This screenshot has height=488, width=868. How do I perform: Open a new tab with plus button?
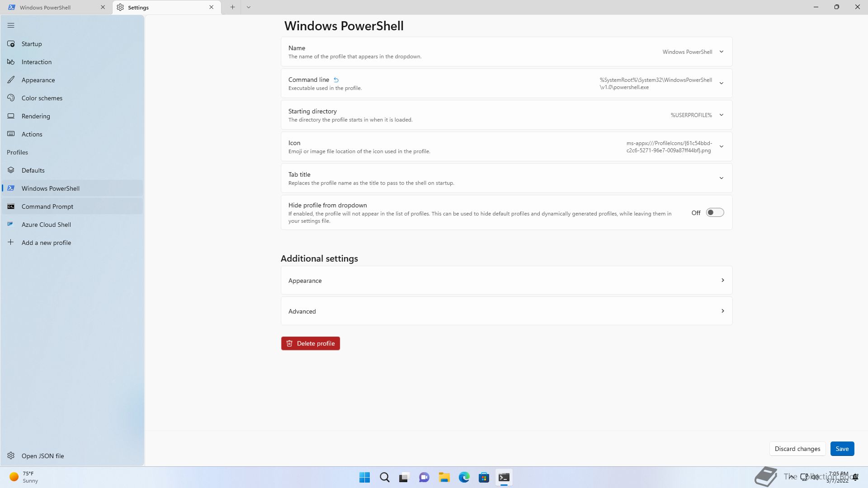tap(232, 7)
